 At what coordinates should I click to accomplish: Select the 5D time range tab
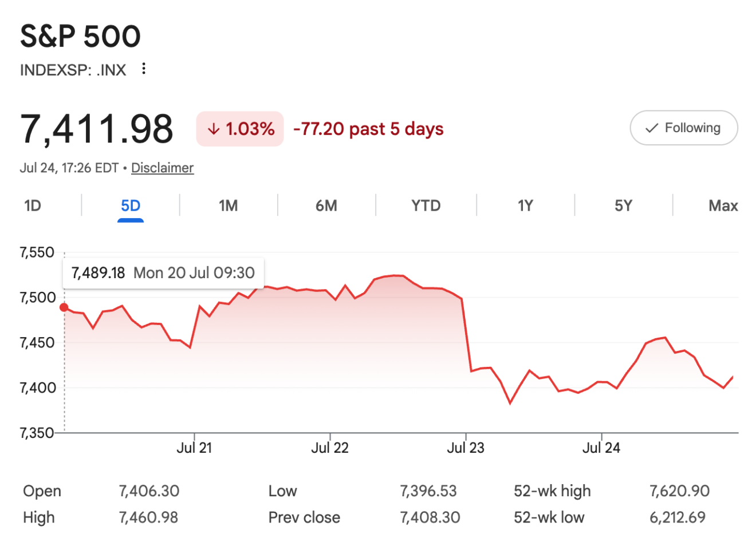point(131,205)
